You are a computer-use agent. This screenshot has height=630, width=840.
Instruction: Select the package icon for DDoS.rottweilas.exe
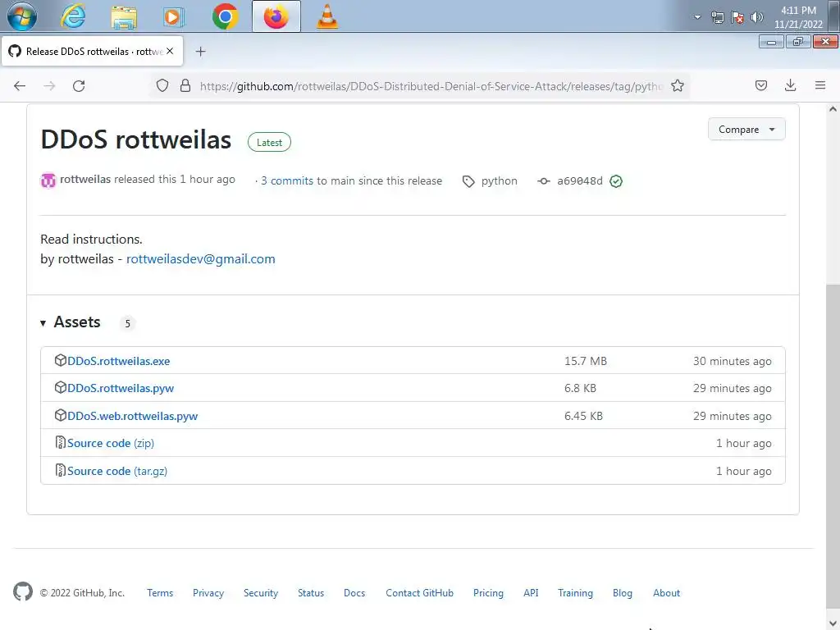pyautogui.click(x=61, y=360)
